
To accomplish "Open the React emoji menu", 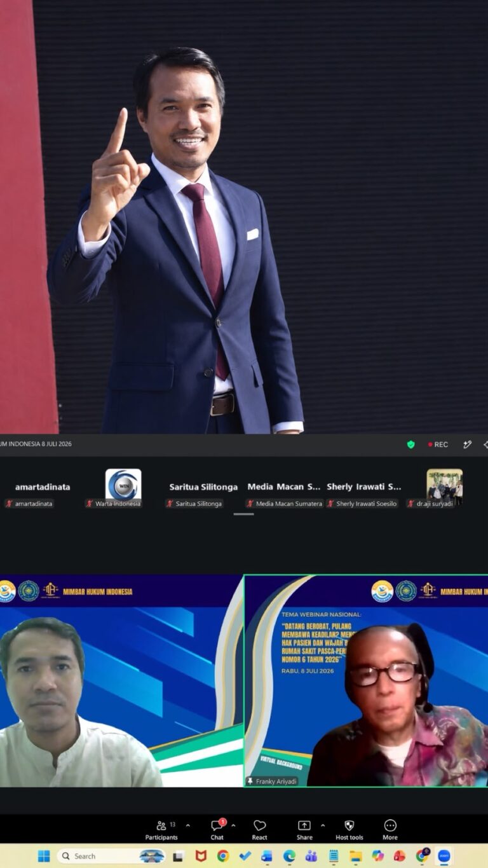I will pos(259,830).
